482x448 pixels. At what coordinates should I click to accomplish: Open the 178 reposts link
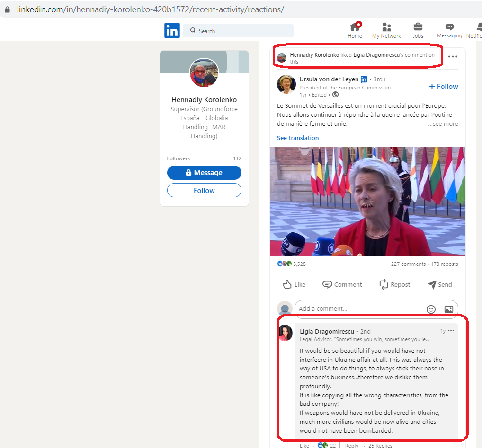click(444, 264)
